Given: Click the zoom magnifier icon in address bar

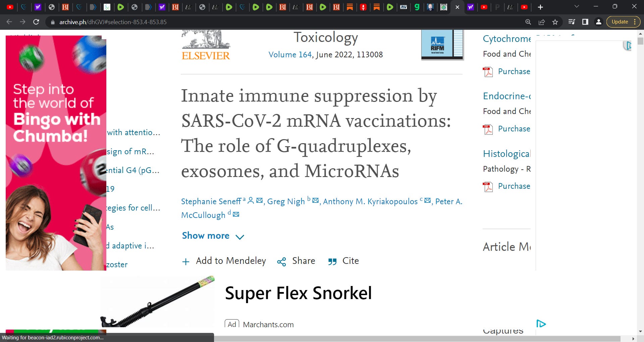Looking at the screenshot, I should click(528, 22).
